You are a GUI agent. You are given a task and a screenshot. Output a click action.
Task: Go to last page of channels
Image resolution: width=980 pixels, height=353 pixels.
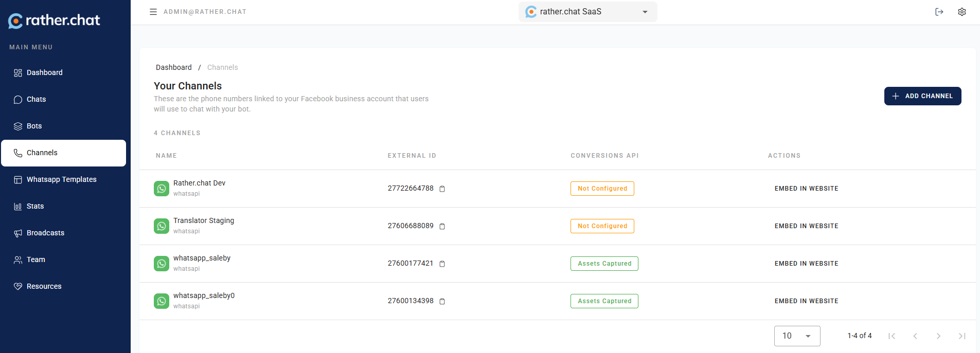(962, 336)
